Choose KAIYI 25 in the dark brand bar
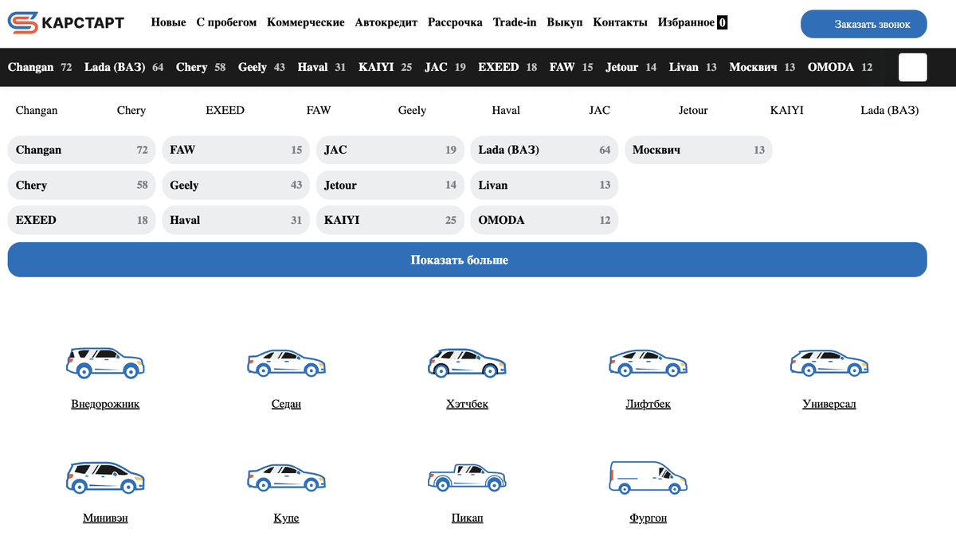 pyautogui.click(x=386, y=67)
